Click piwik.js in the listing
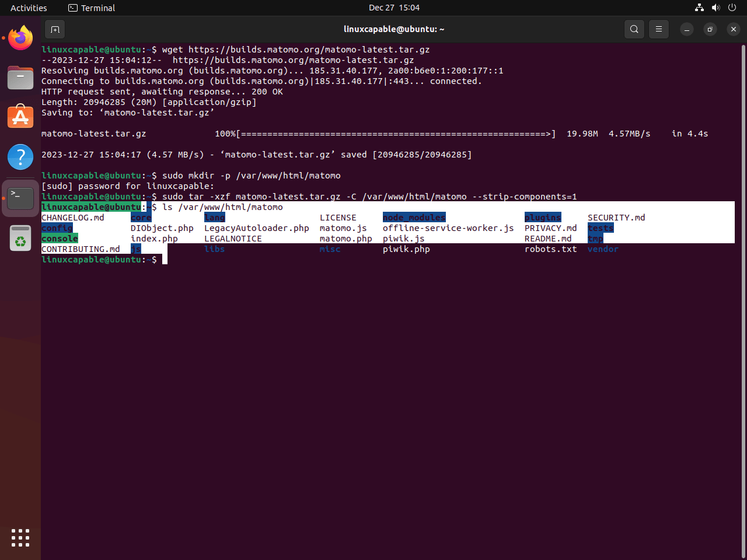The image size is (747, 560). [x=404, y=239]
